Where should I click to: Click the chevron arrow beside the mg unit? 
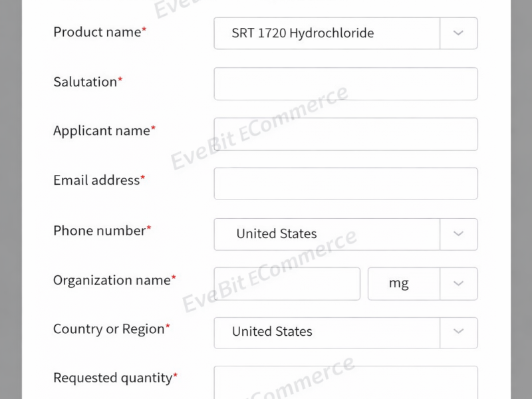click(458, 283)
